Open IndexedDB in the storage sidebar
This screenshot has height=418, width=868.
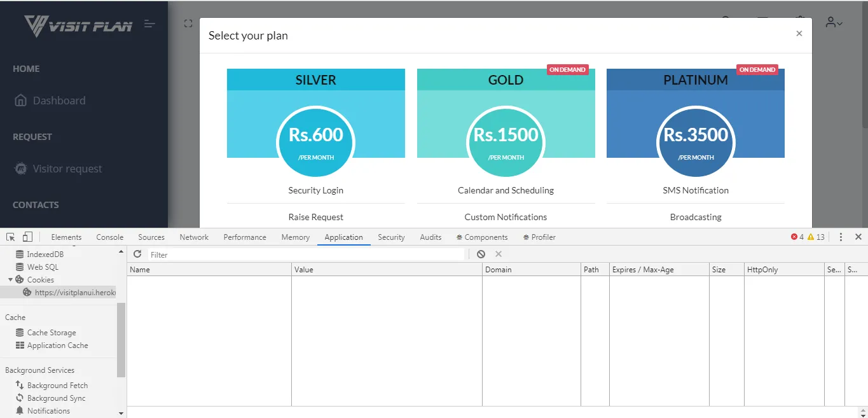coord(45,254)
